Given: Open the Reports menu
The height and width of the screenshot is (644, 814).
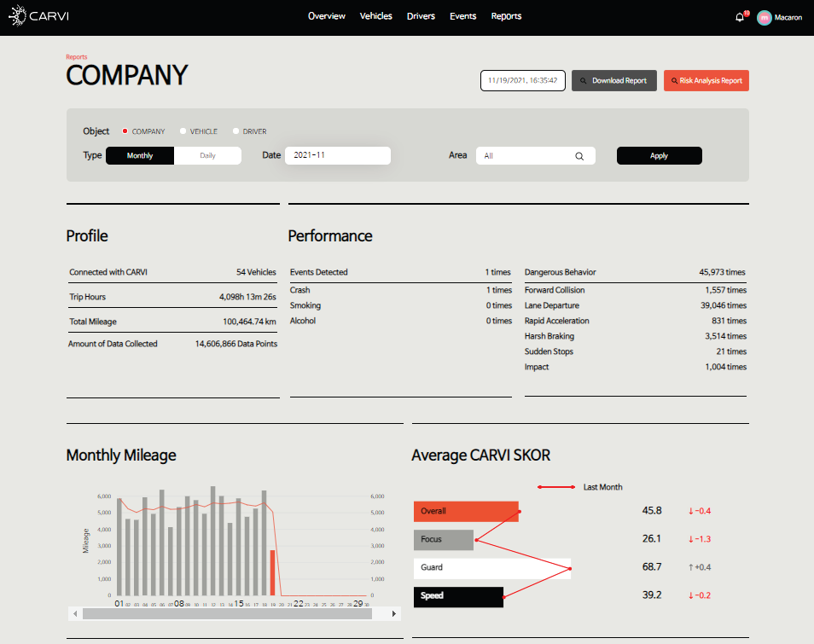Looking at the screenshot, I should [x=506, y=16].
